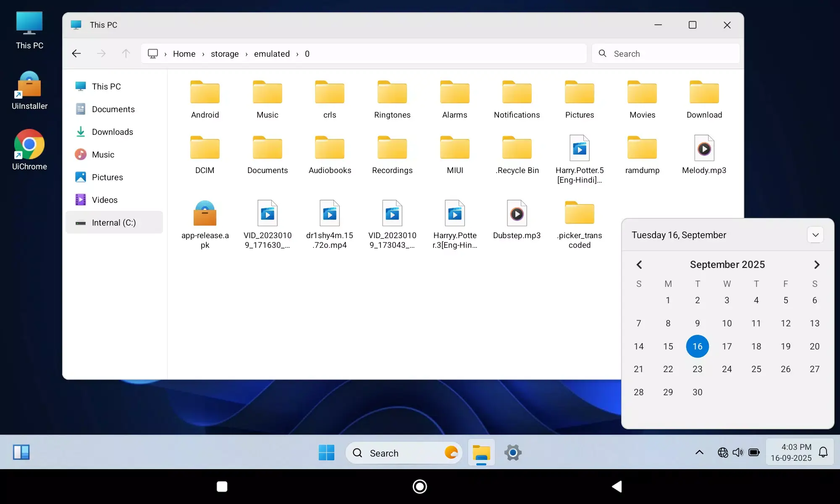Toggle the network globe in the tray
This screenshot has width=840, height=504.
click(x=722, y=452)
